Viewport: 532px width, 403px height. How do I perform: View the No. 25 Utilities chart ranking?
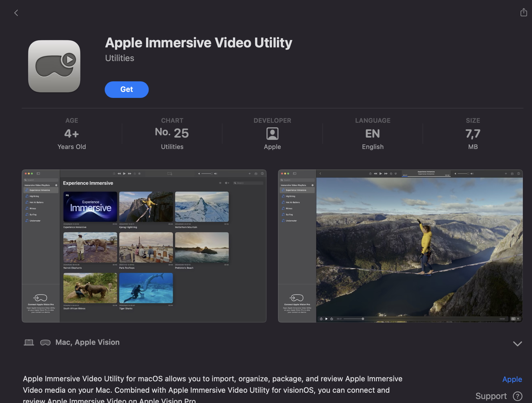pos(172,134)
